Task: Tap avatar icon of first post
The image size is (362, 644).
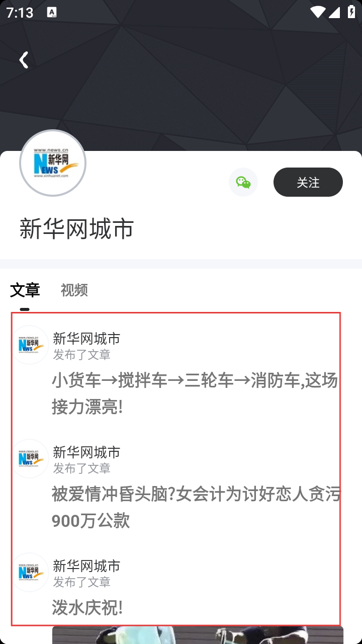Action: pyautogui.click(x=30, y=345)
